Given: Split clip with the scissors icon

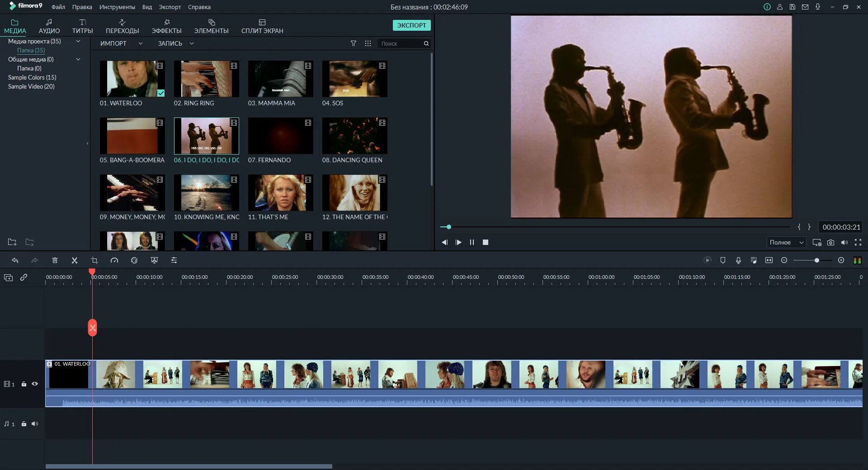Looking at the screenshot, I should point(75,260).
